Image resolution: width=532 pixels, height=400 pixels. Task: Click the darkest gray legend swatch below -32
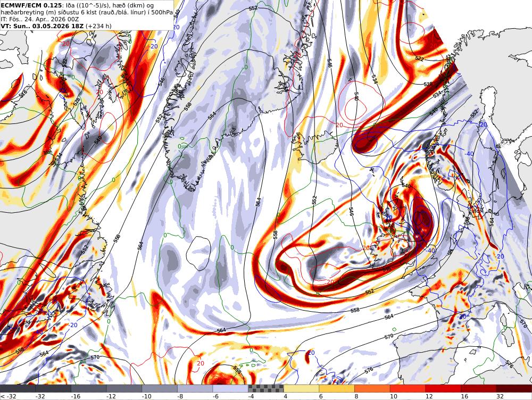tap(18, 388)
